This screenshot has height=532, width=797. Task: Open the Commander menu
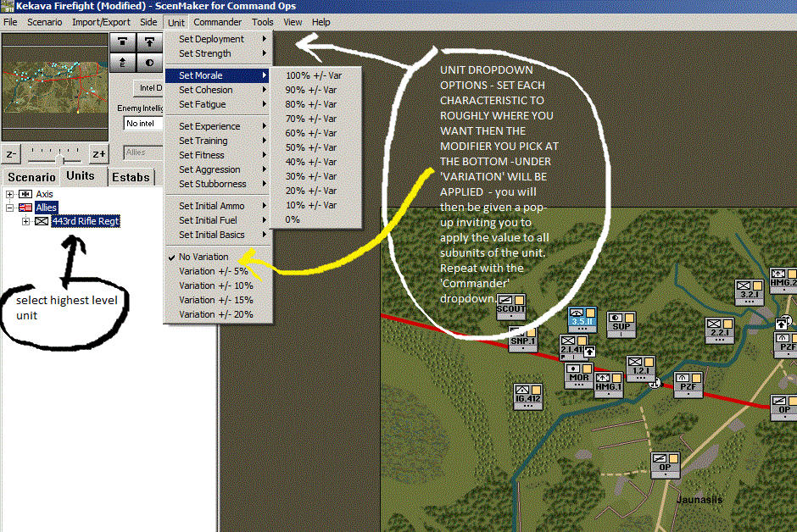218,22
